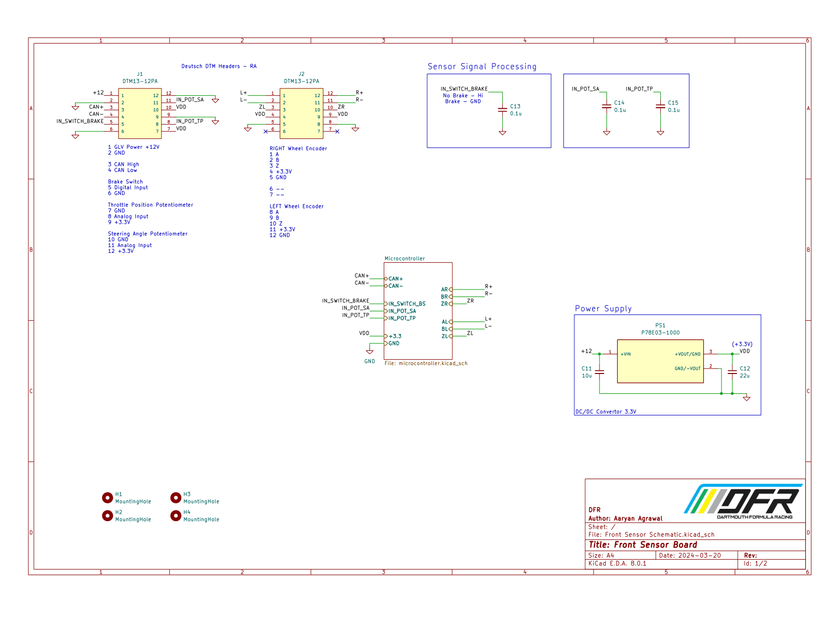Click 'File: microcontroller.kicad_sch' sheet file text
This screenshot has height=621, width=840.
pyautogui.click(x=426, y=363)
